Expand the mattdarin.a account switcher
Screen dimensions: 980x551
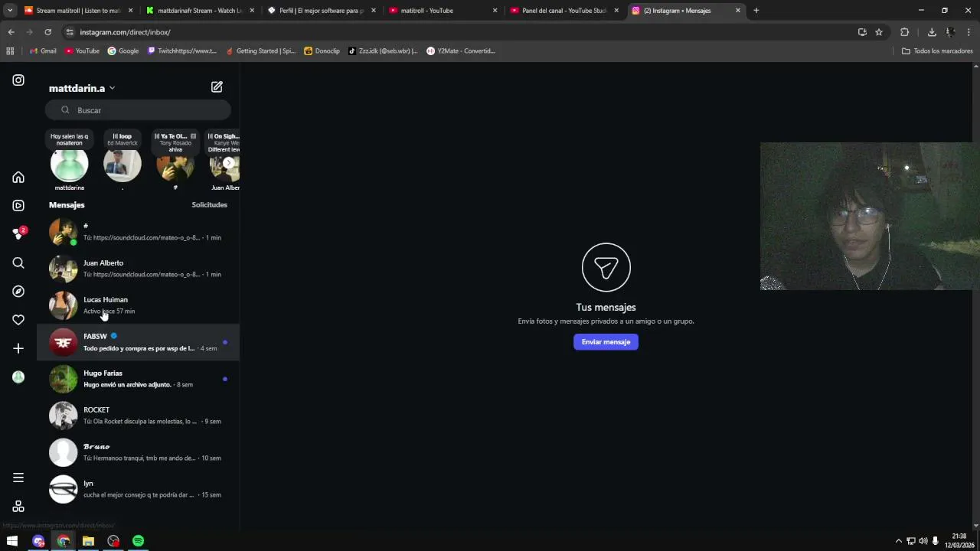point(82,88)
